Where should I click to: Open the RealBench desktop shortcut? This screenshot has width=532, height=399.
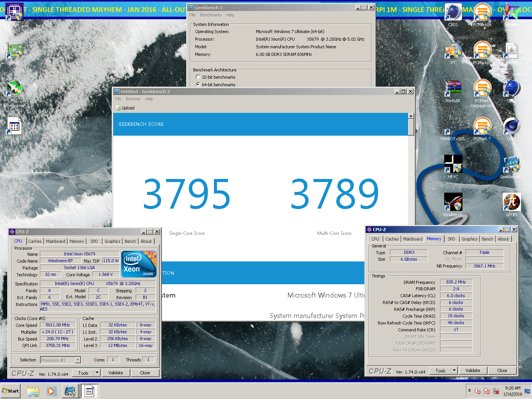click(453, 204)
